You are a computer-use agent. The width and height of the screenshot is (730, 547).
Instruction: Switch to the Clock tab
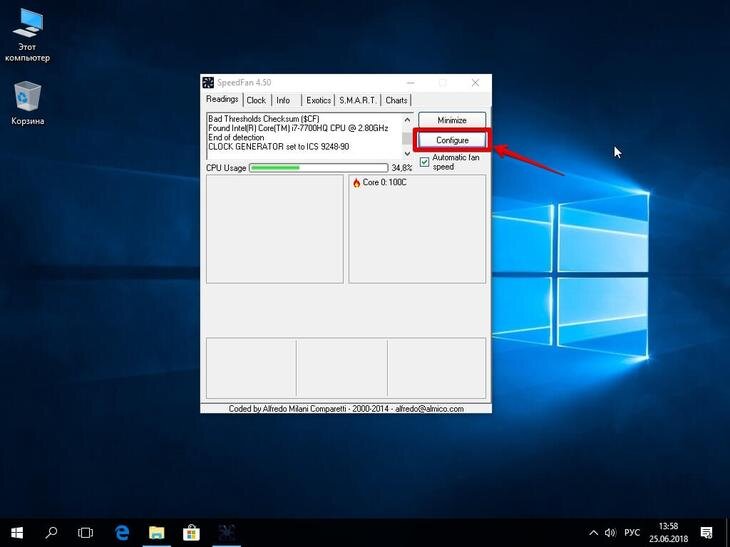coord(256,100)
